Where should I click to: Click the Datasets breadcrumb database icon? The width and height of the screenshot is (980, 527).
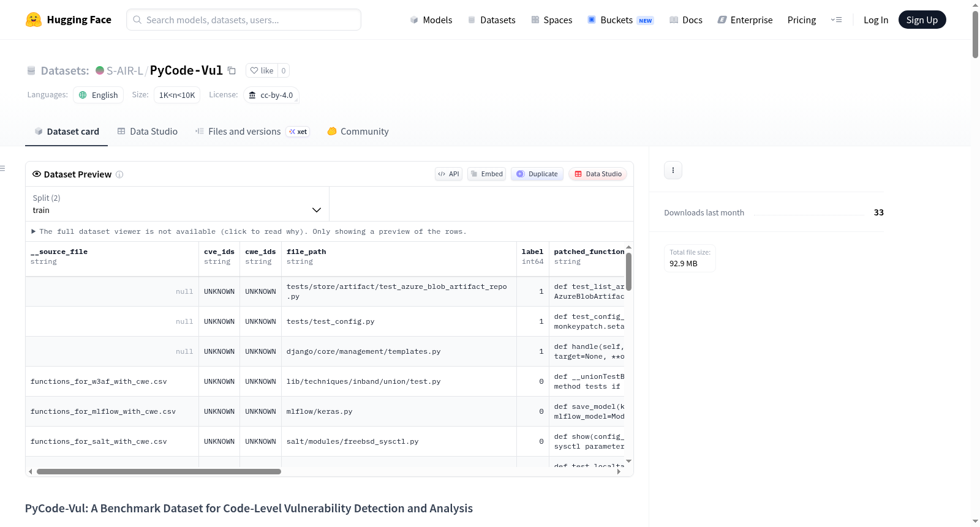(x=31, y=70)
